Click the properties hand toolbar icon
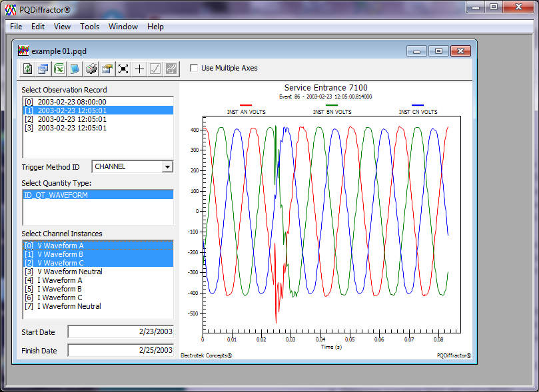The image size is (539, 392). coord(107,69)
